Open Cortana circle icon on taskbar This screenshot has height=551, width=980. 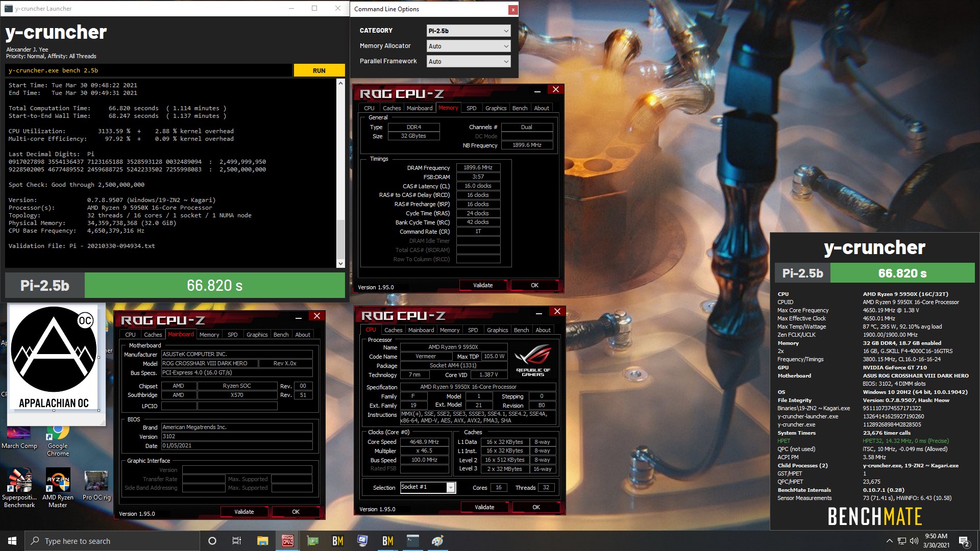[x=212, y=541]
